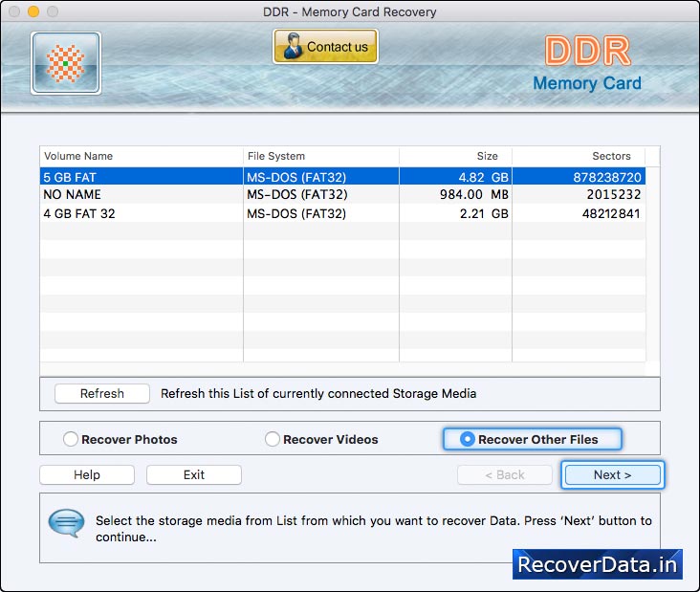The width and height of the screenshot is (700, 592).
Task: Click MS-DOS (FAT32) cell in NO NAME row
Action: (296, 194)
